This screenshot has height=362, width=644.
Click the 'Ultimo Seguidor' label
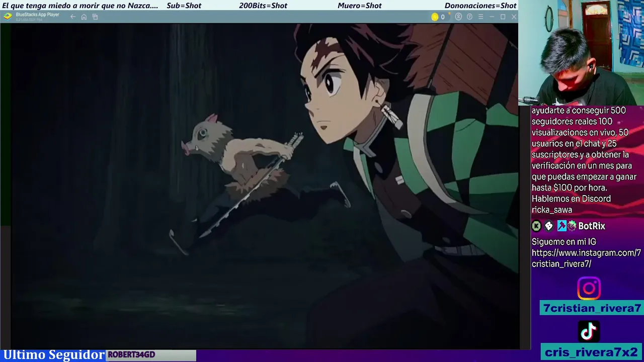(54, 355)
